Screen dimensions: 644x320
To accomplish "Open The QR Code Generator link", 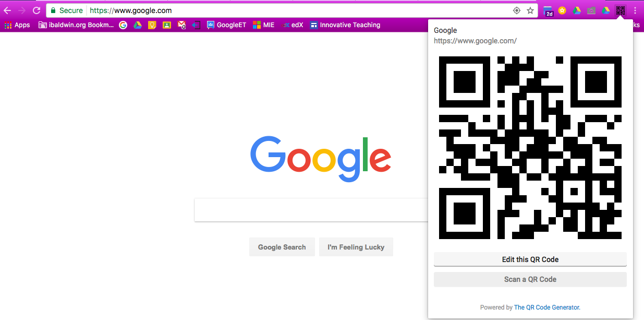I will point(547,307).
